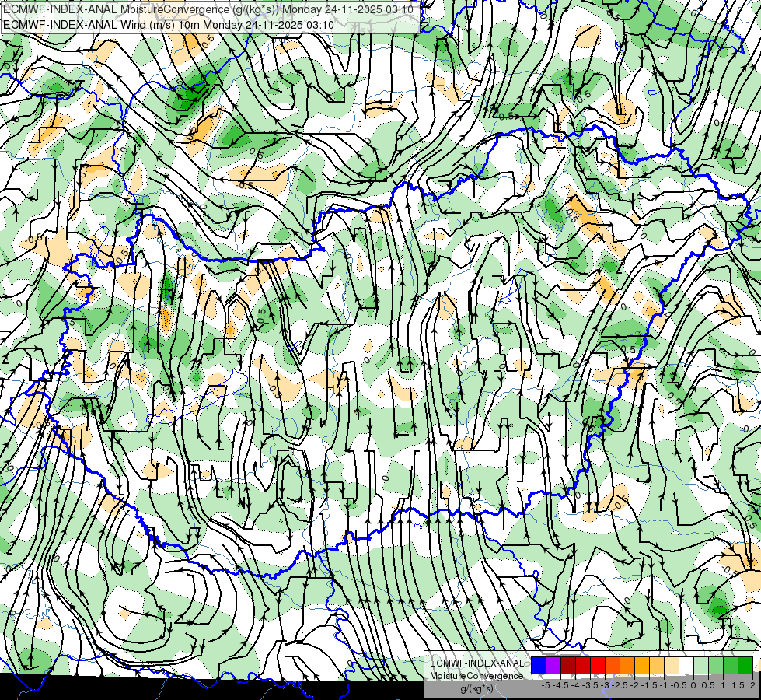Click the MoistureConvergence title line at top

pyautogui.click(x=208, y=9)
